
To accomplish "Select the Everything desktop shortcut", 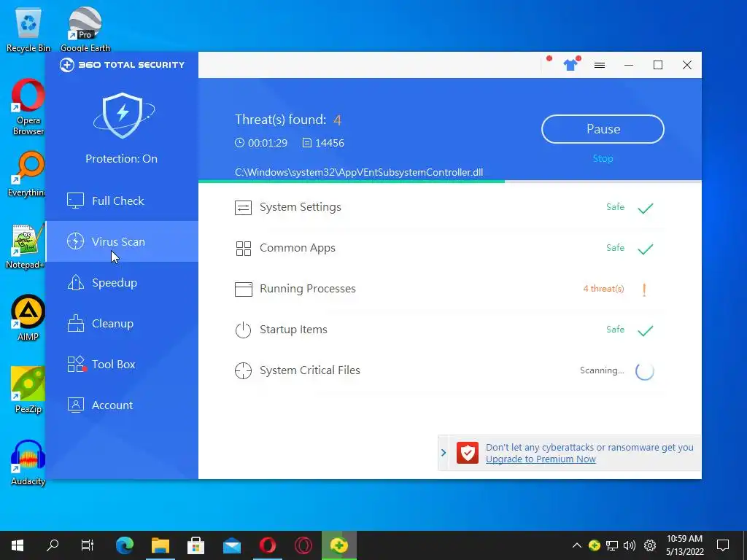I will tap(27, 174).
